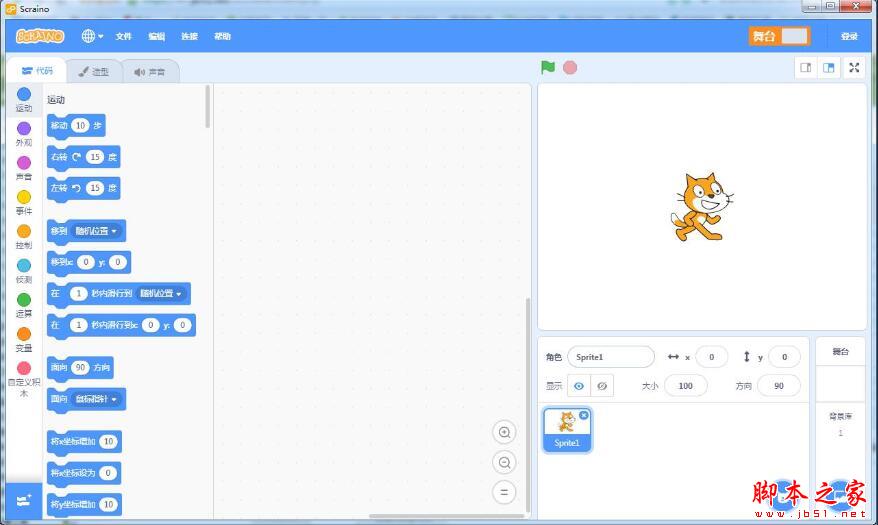This screenshot has width=878, height=525.
Task: Click the 登录 button
Action: [x=849, y=36]
